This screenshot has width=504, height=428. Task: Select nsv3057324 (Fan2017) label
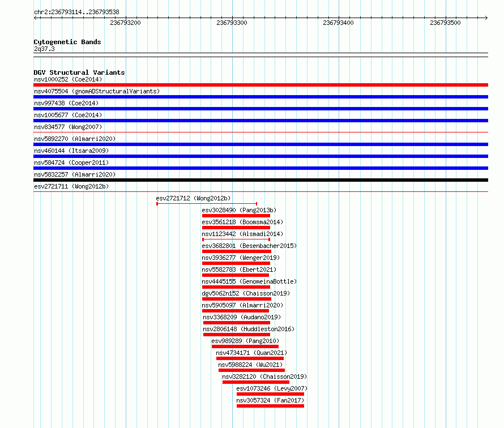click(x=270, y=400)
